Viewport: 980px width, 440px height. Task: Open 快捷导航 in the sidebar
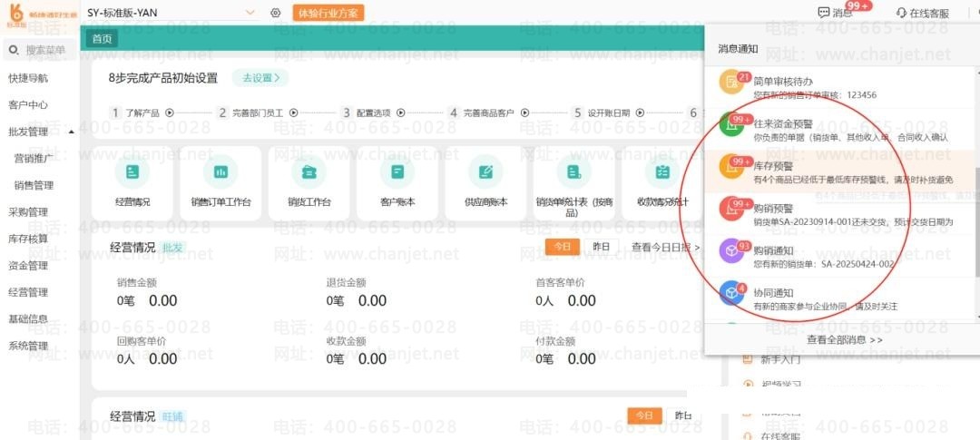point(27,78)
